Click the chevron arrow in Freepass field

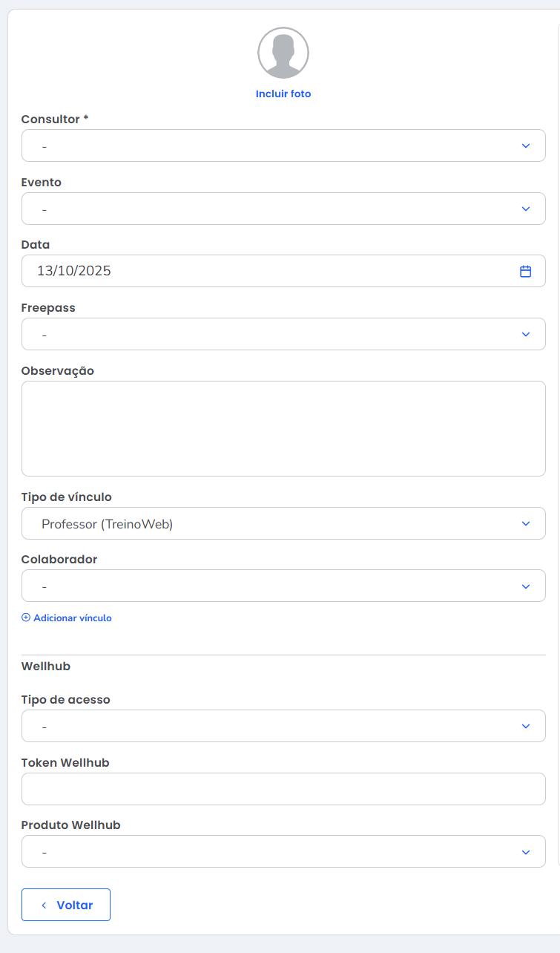click(x=525, y=334)
